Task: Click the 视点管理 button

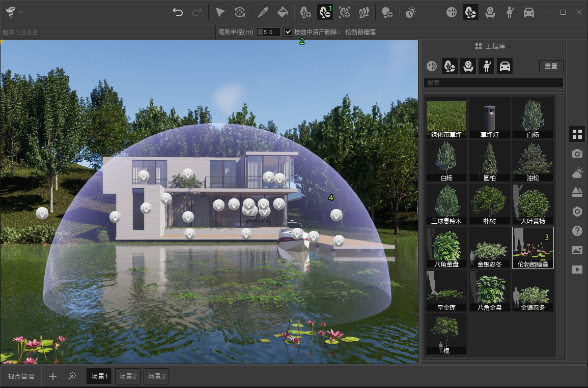Action: (x=21, y=376)
